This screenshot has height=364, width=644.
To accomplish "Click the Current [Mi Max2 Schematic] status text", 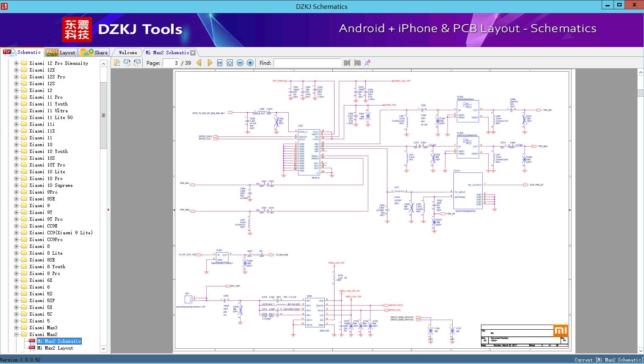I will [608, 360].
